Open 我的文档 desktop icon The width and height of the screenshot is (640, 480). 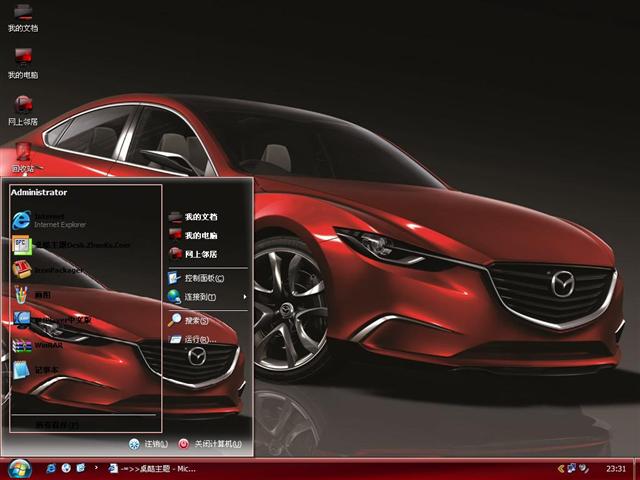pyautogui.click(x=22, y=16)
